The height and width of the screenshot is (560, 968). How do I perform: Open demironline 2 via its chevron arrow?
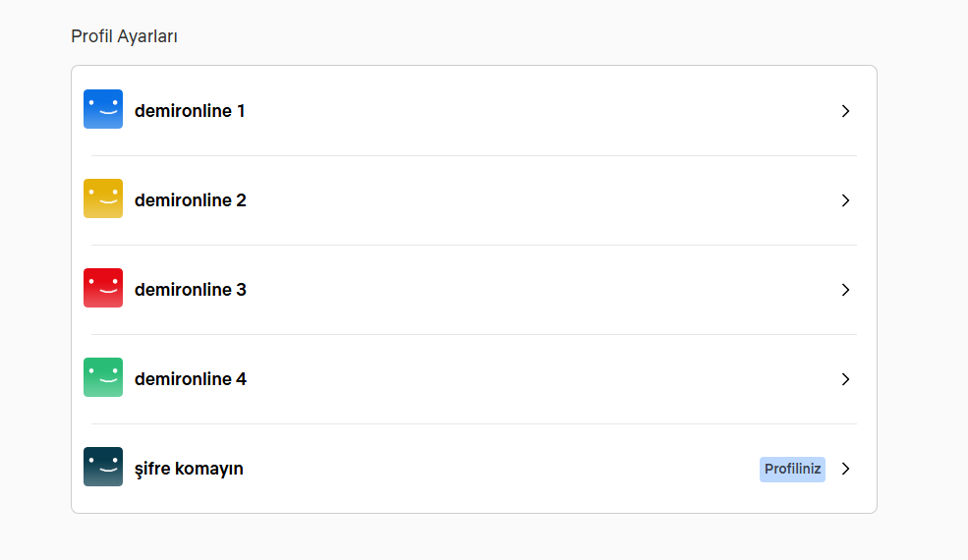tap(846, 200)
